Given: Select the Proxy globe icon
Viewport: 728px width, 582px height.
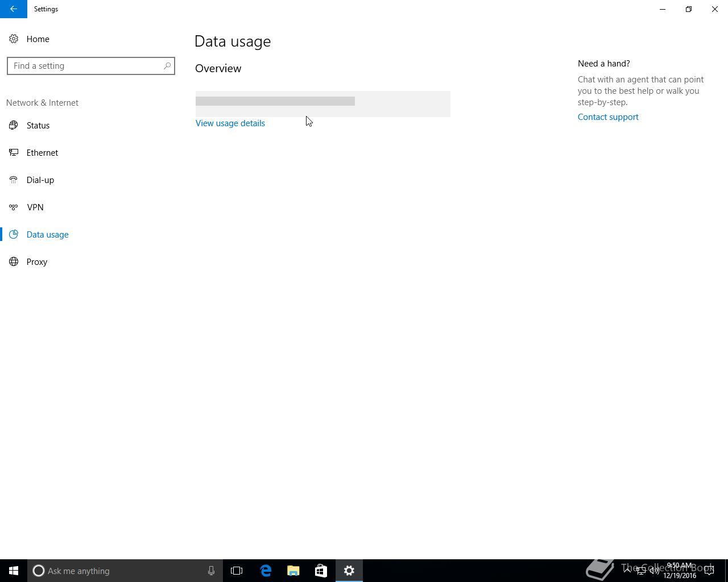Looking at the screenshot, I should pos(14,262).
